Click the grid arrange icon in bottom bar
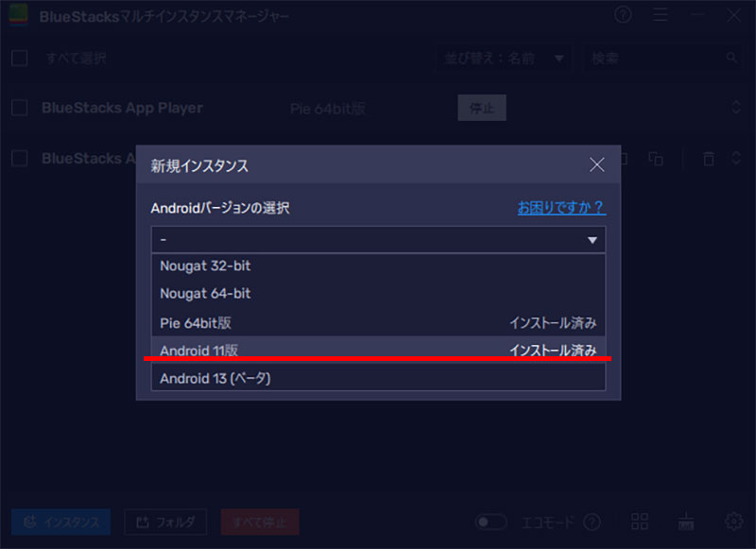Image resolution: width=756 pixels, height=549 pixels. pos(640,522)
